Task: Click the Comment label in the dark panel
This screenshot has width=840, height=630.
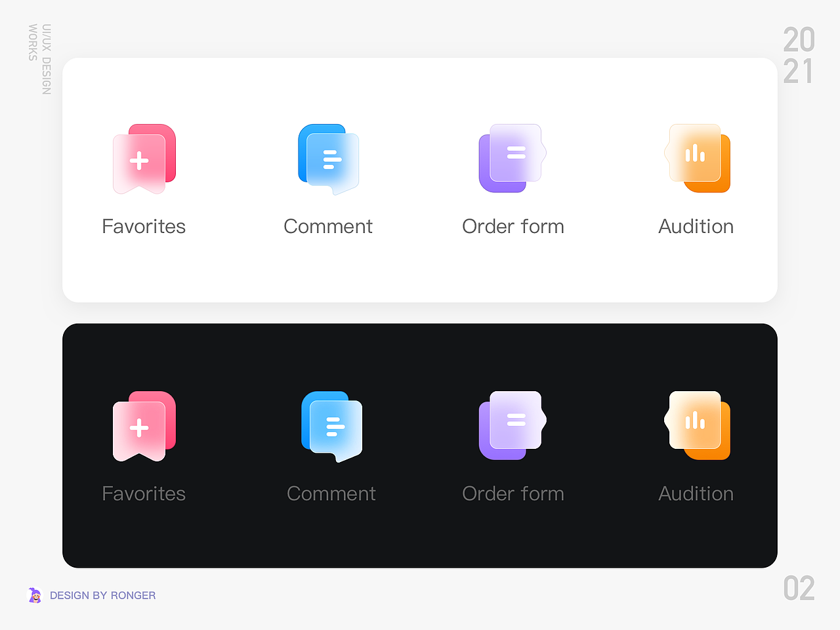Action: [x=331, y=493]
